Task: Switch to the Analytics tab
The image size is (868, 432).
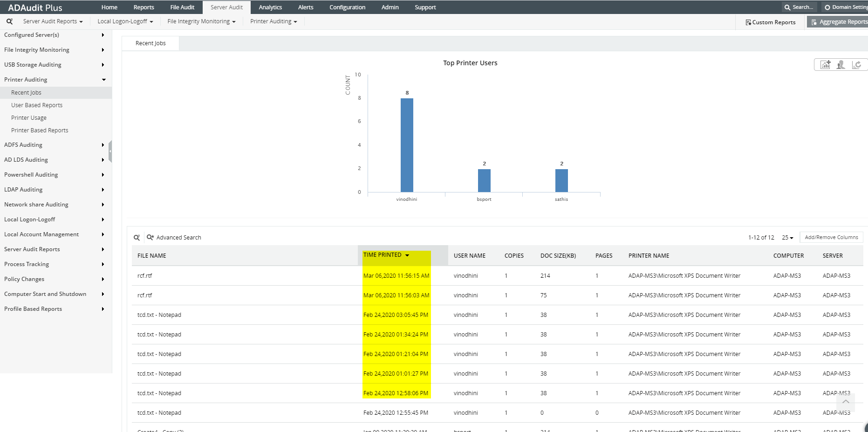Action: 270,7
